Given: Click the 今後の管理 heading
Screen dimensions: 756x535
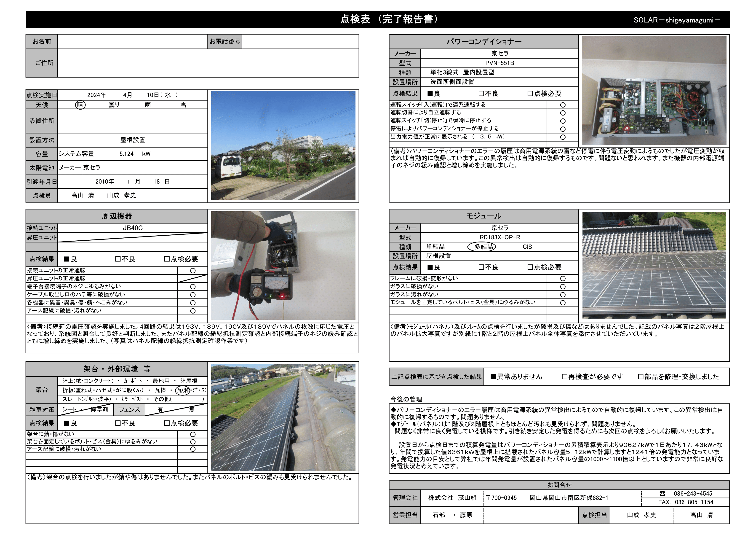Looking at the screenshot, I should point(406,399).
